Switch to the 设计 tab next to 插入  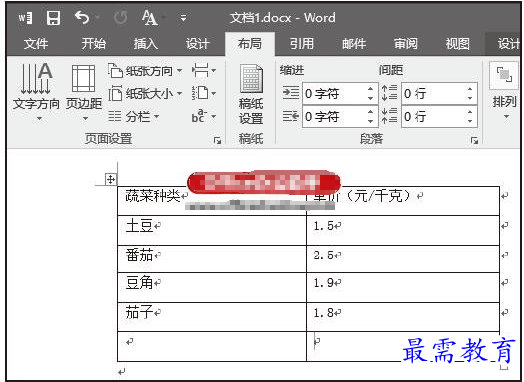click(x=198, y=44)
